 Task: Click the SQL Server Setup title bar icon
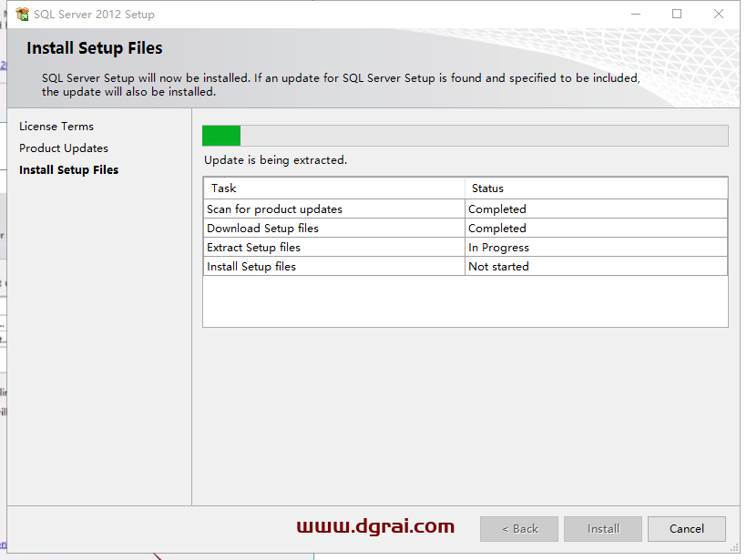(x=22, y=15)
